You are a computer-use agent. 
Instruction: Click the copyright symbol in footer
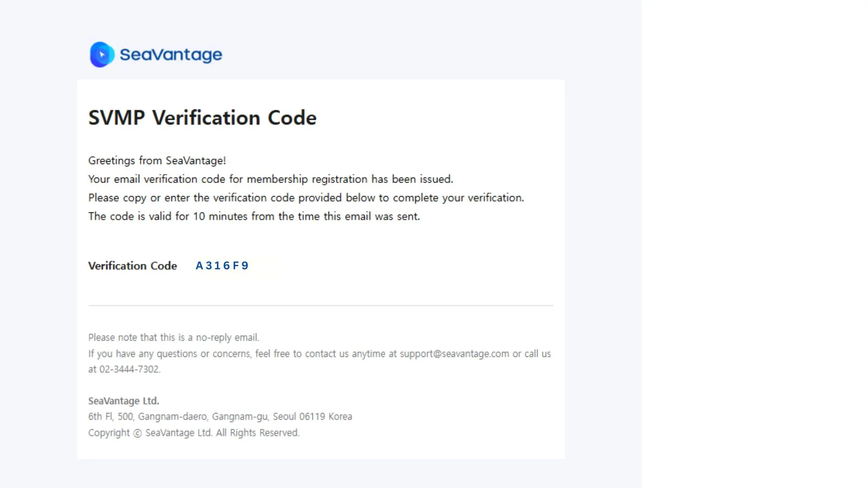pyautogui.click(x=137, y=433)
